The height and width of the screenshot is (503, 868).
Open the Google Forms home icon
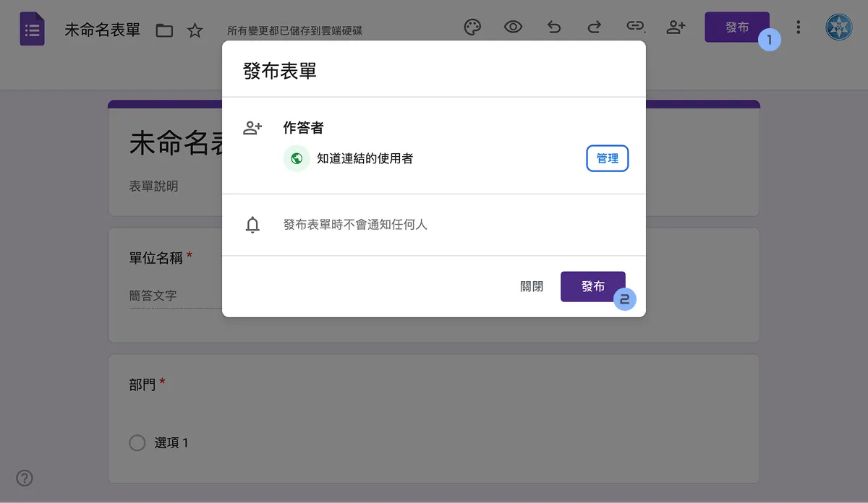32,27
